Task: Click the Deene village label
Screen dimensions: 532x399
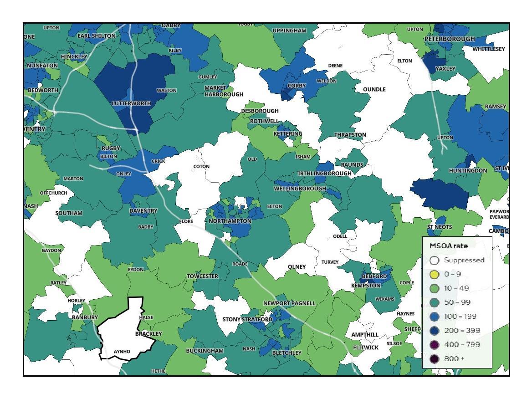Action: 335,66
